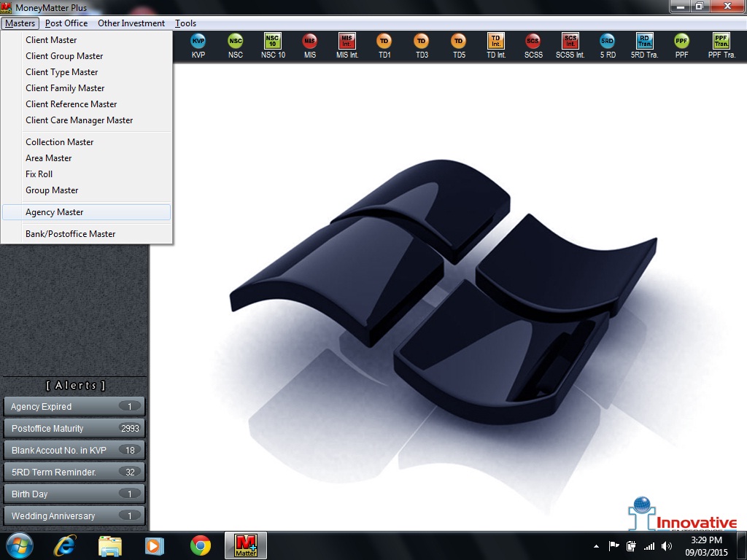Click the Postoffice Maturity alert button
The width and height of the screenshot is (747, 560).
point(74,429)
